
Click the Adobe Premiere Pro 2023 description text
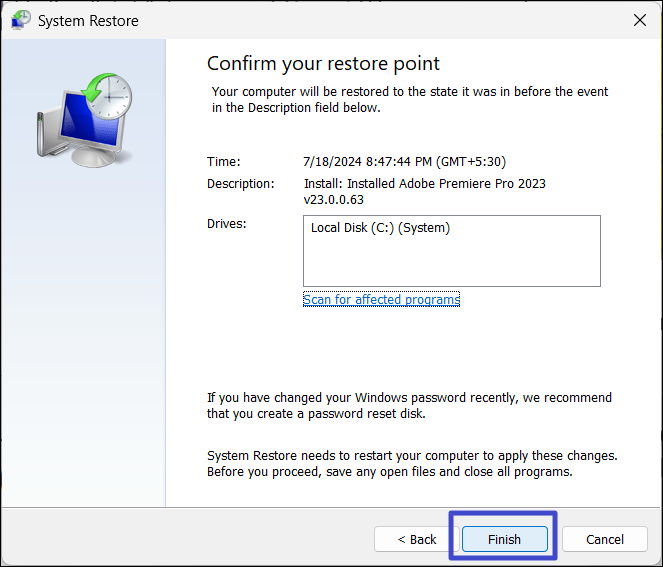[x=424, y=184]
